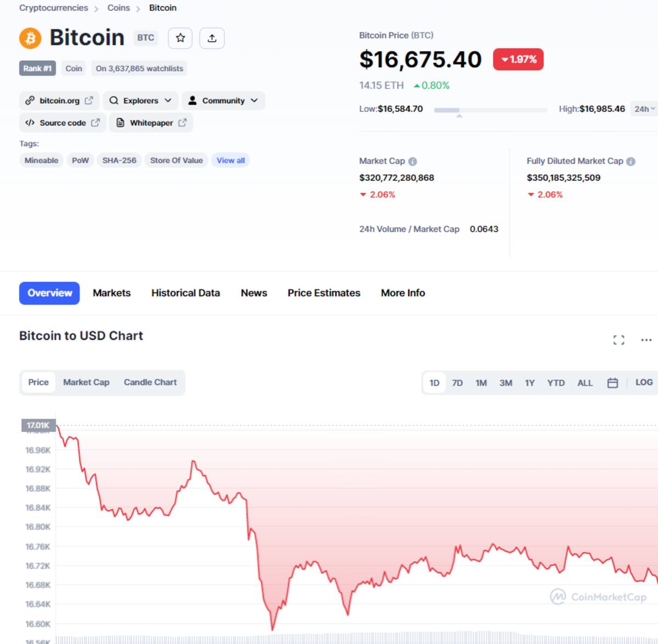Open the chart three-dot more options
Screen dimensions: 658x644
coord(646,340)
